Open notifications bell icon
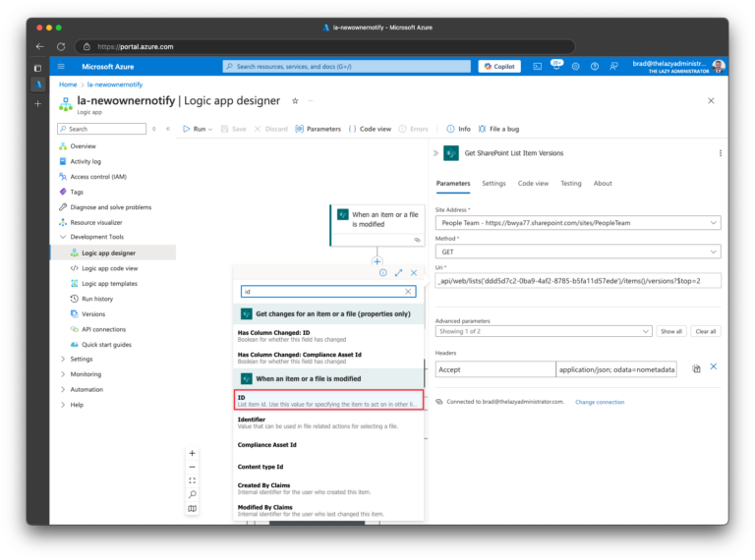This screenshot has height=560, width=755. 556,66
